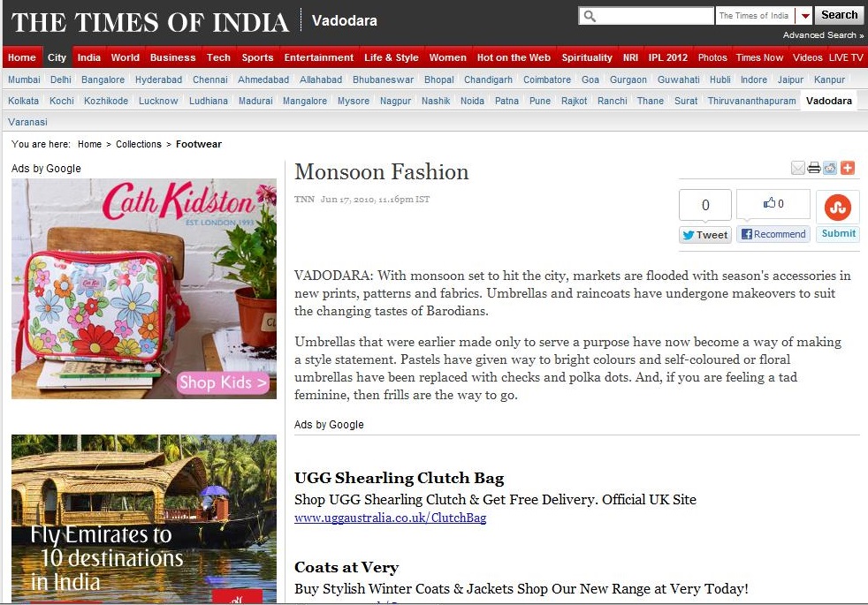868x605 pixels.
Task: Click the StumbleUpon round icon
Action: point(838,208)
